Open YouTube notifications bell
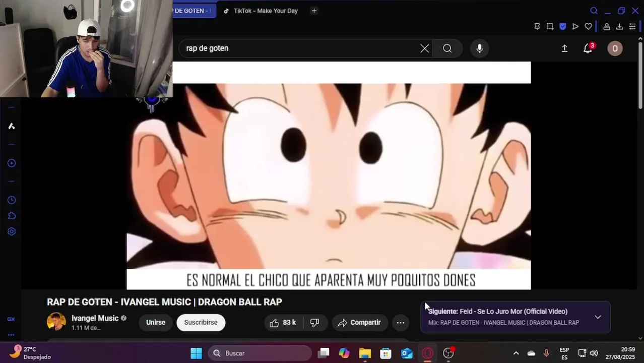 pos(588,48)
